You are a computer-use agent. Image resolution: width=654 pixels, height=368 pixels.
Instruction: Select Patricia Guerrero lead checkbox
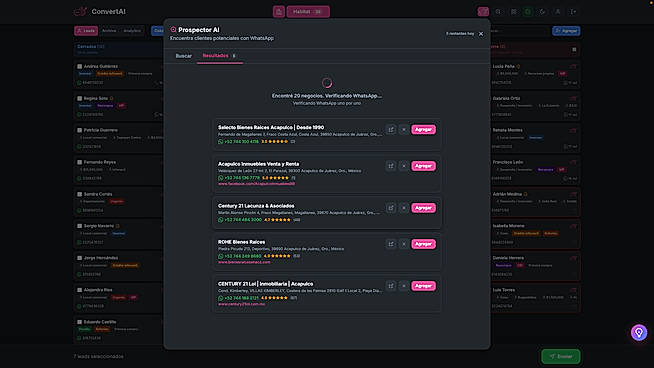79,130
